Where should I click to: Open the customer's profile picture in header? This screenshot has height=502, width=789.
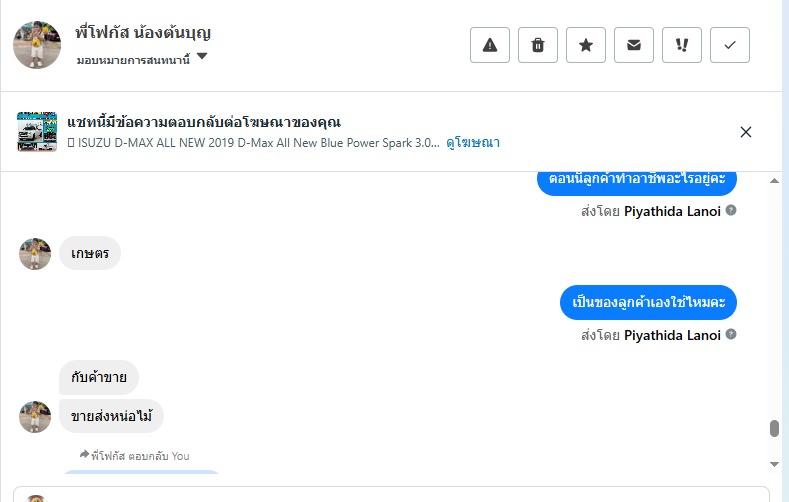click(x=37, y=44)
